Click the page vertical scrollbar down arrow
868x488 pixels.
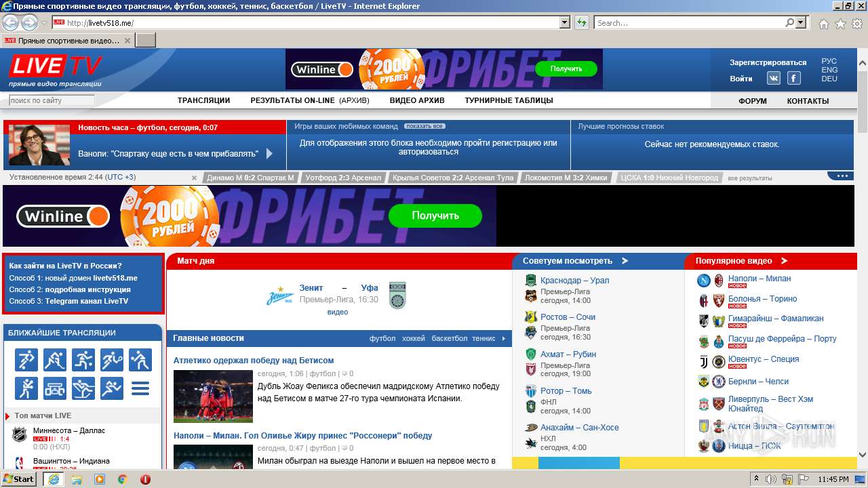862,455
